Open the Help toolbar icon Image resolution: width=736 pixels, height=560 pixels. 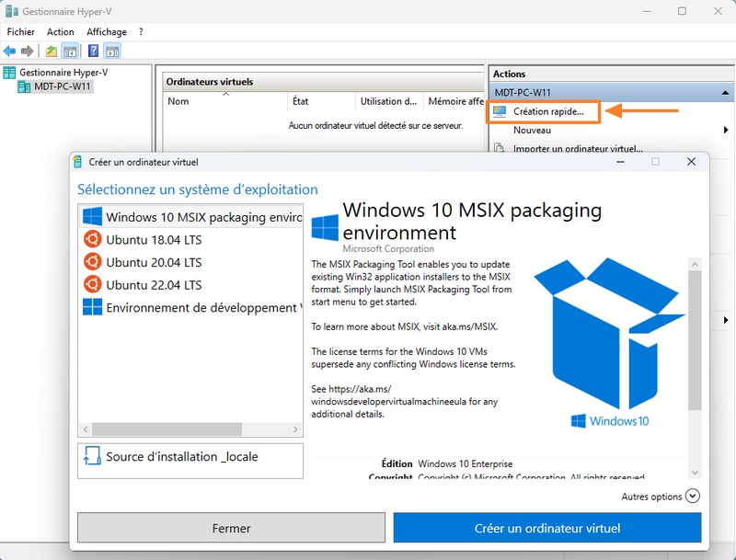(x=94, y=51)
